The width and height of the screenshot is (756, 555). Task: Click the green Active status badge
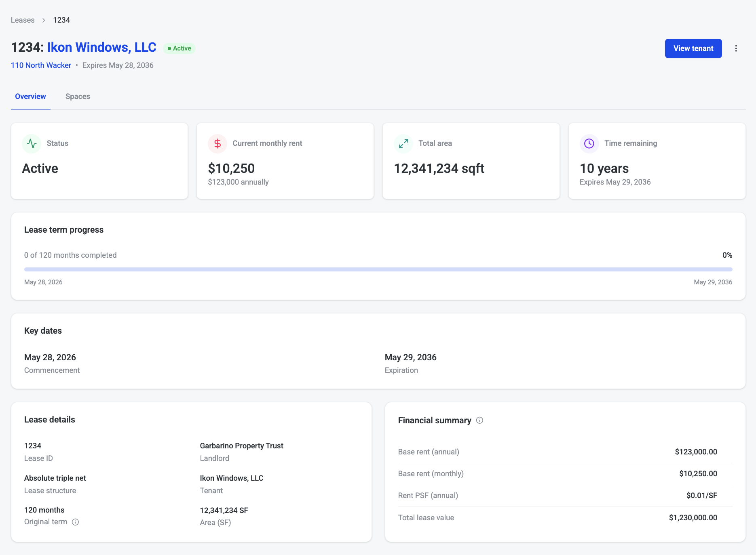coord(179,48)
